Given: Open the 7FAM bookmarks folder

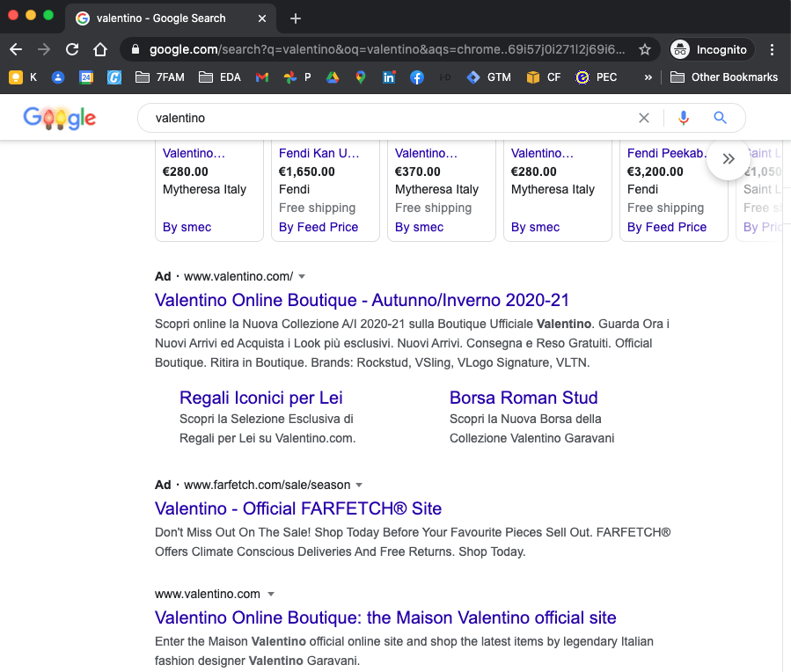Looking at the screenshot, I should (160, 77).
